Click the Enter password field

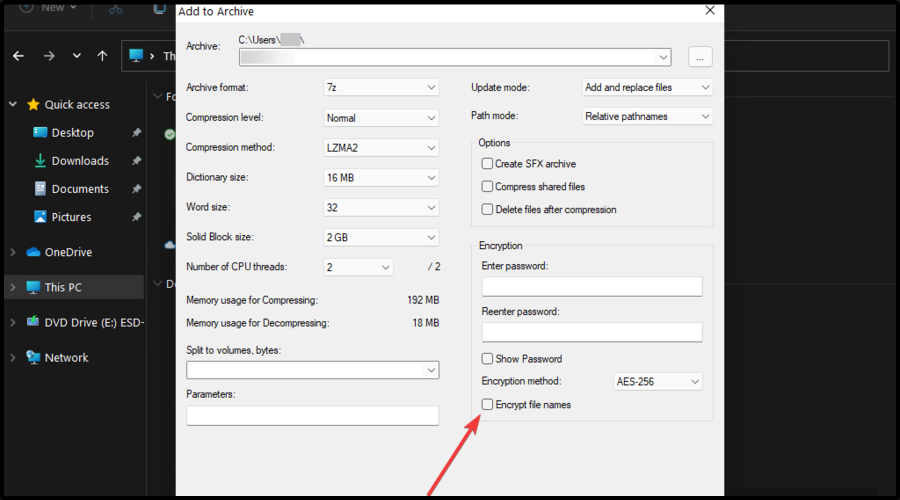(x=592, y=287)
